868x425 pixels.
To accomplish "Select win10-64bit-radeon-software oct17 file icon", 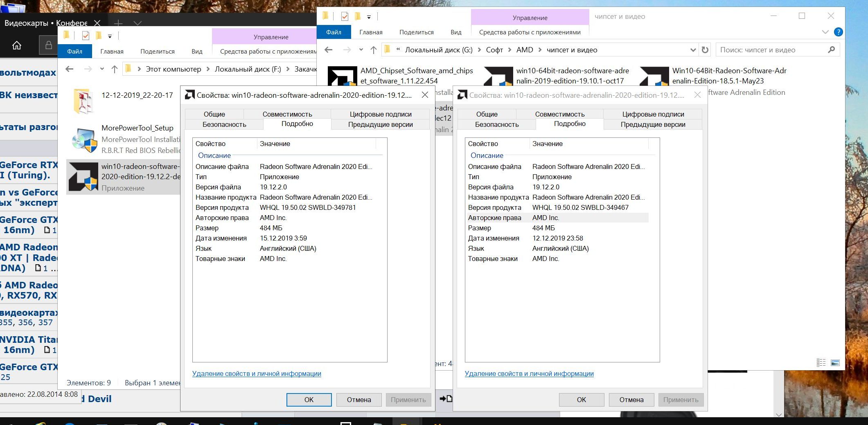I will 498,76.
